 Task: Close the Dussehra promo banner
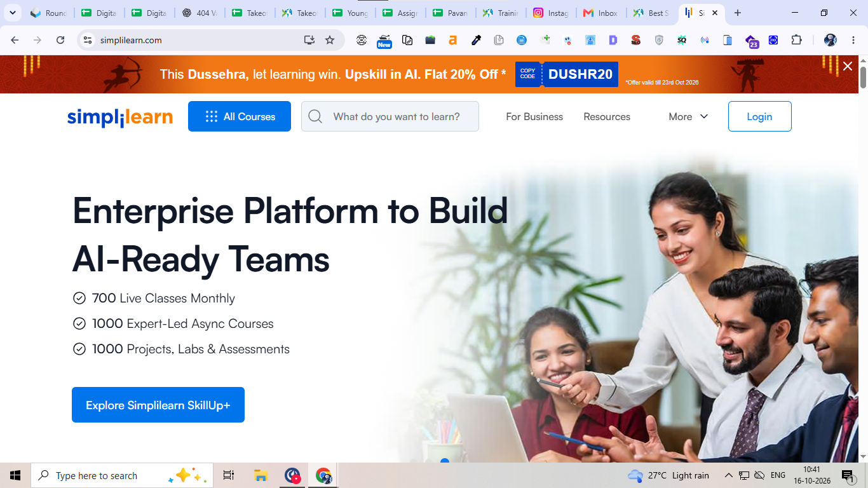(848, 66)
